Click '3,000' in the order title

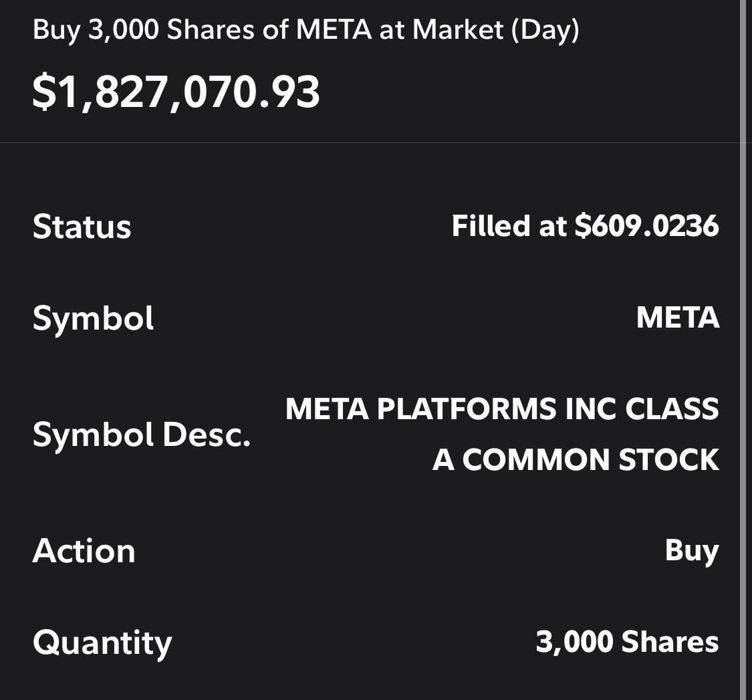124,31
